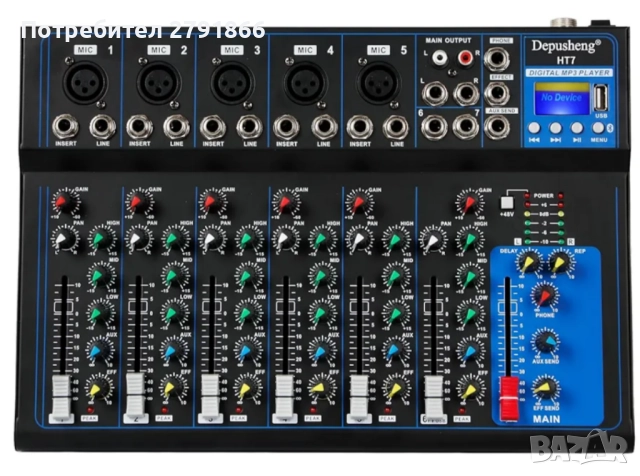This screenshot has width=640, height=476.
Task: Click the channel 1 green HIGH knob
Action: 101,240
